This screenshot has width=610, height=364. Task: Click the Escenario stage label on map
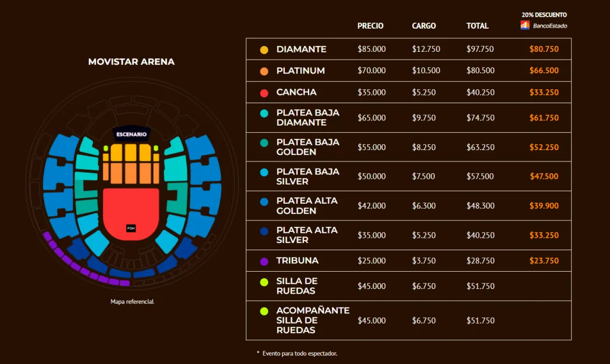(132, 134)
